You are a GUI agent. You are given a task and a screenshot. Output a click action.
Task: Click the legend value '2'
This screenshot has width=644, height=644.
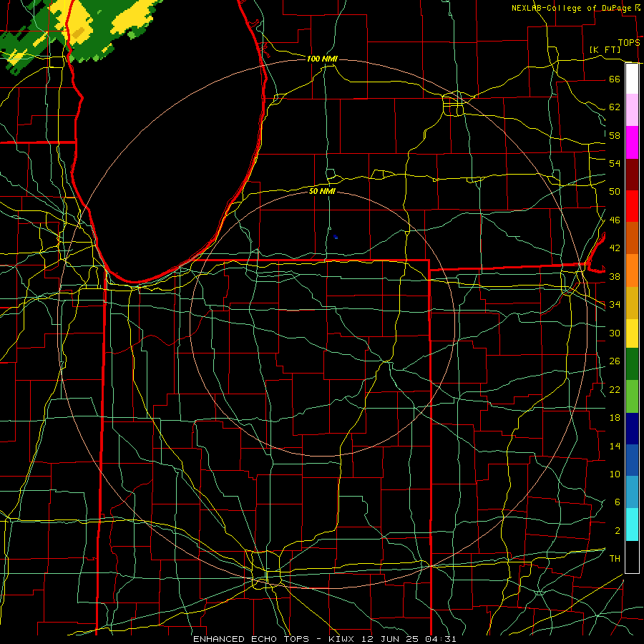[x=618, y=531]
